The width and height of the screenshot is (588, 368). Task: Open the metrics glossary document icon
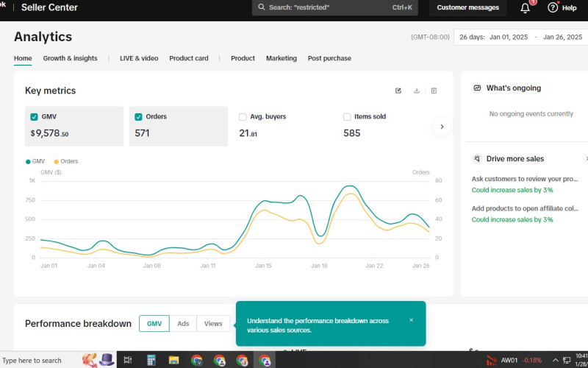434,91
